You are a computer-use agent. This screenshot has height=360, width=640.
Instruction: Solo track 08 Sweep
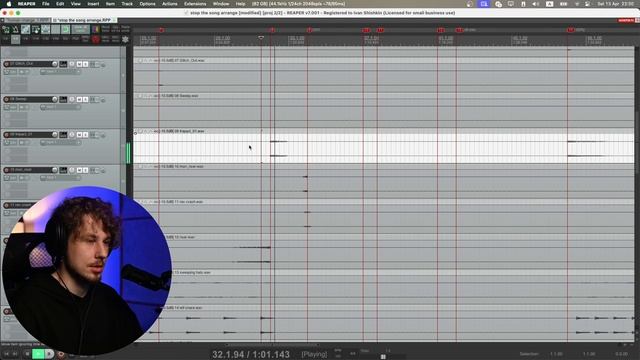[x=85, y=99]
